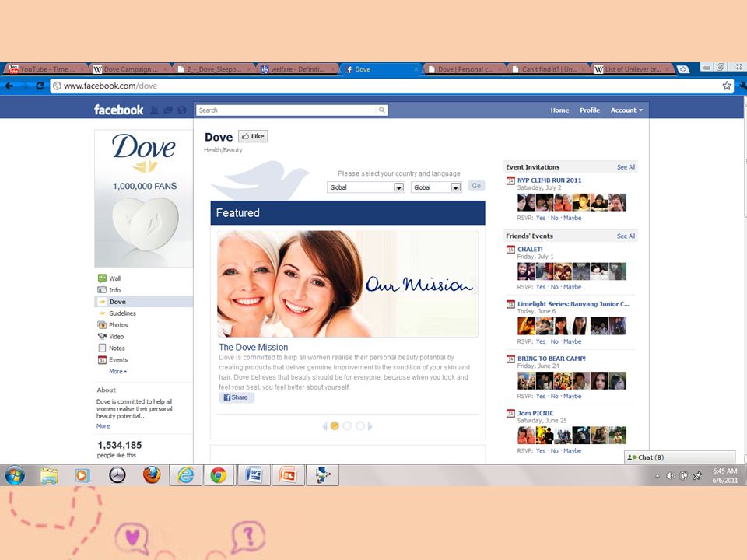The width and height of the screenshot is (747, 560).
Task: Switch to List of Unilever brands tab
Action: click(x=632, y=69)
